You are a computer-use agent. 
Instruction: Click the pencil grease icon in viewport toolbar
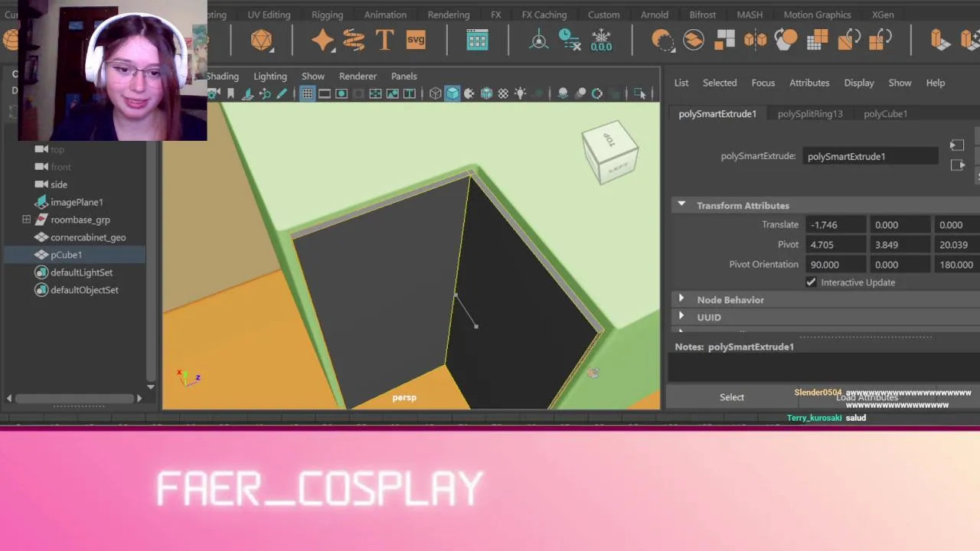pos(282,93)
